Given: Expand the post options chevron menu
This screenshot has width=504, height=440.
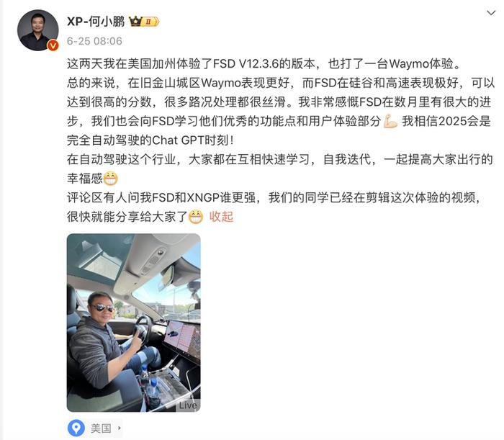Looking at the screenshot, I should click(x=491, y=13).
